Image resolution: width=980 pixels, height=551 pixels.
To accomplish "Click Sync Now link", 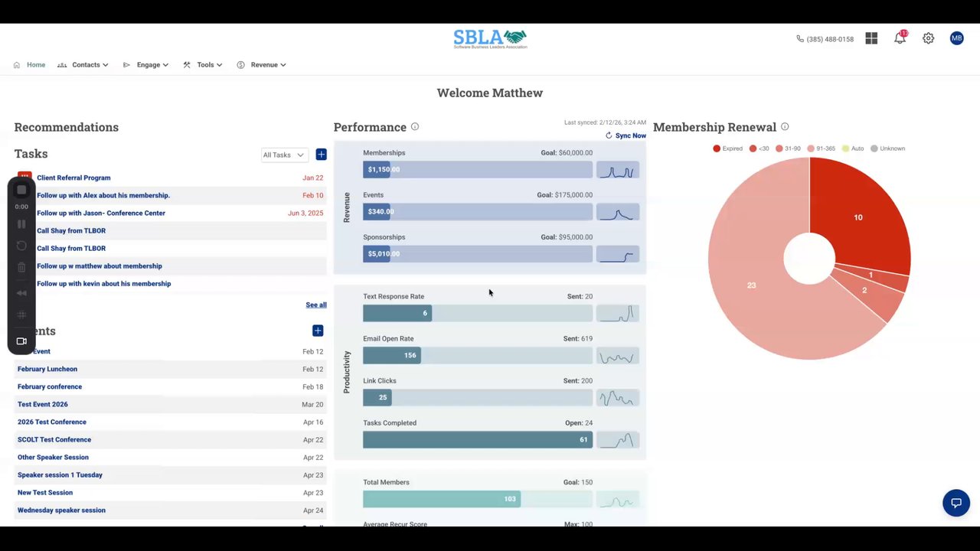I will [x=626, y=135].
